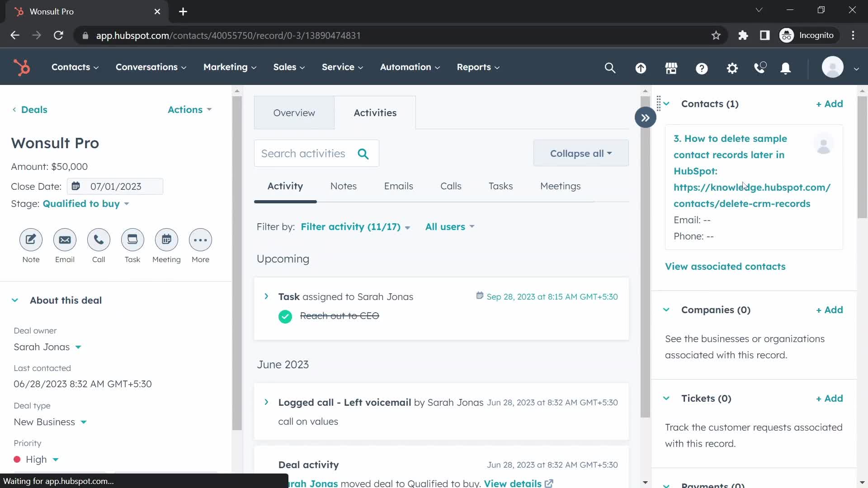
Task: Collapse the Companies (0) section
Action: (x=666, y=310)
